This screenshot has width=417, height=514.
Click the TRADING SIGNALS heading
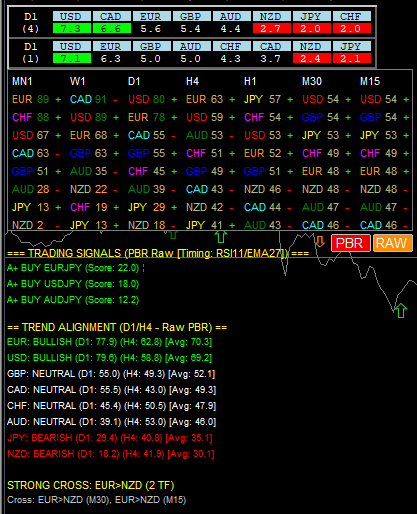tap(158, 253)
